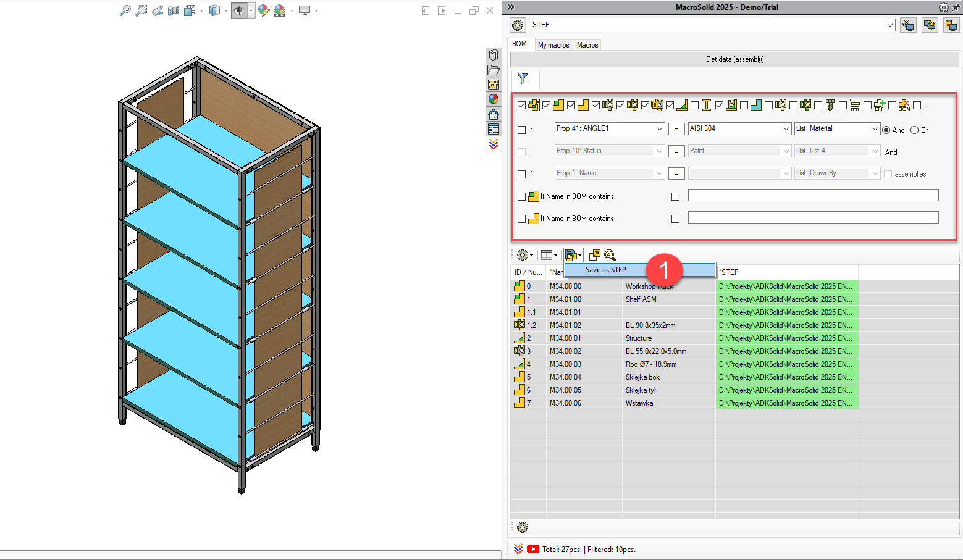Select the And radio button
The width and height of the screenshot is (963, 560).
tap(886, 130)
